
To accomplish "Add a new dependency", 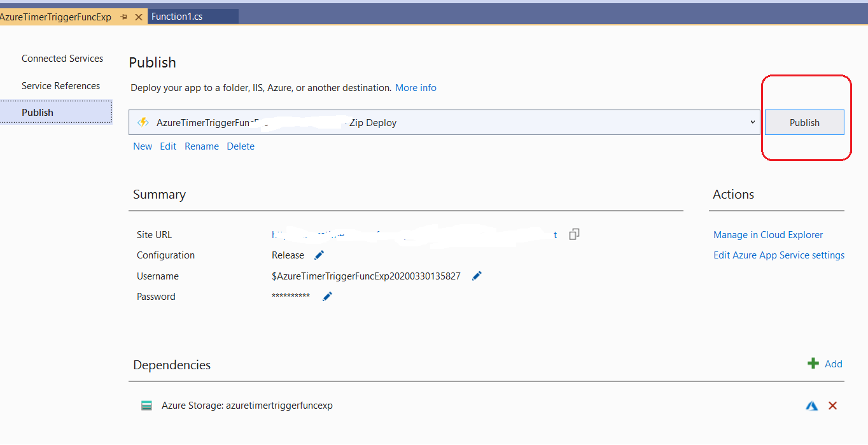I will click(825, 364).
